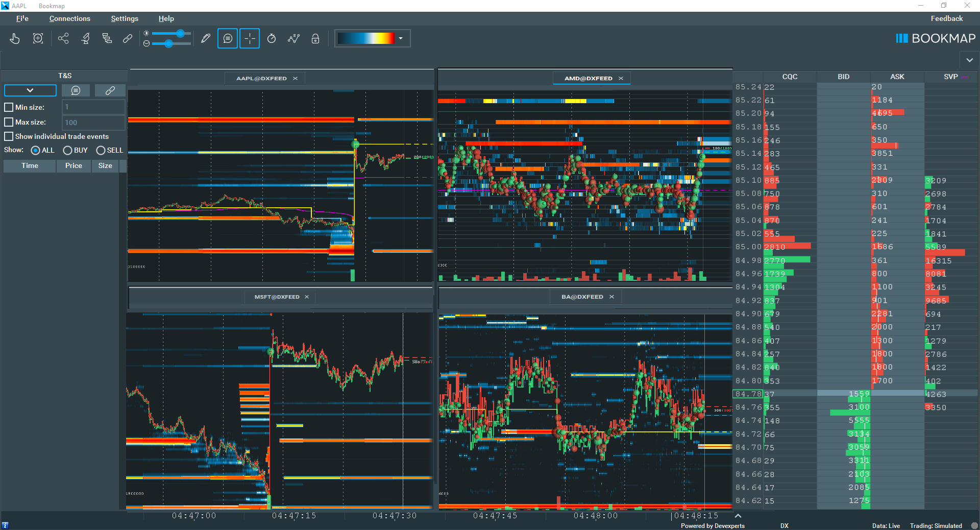Click the Feedback link
Viewport: 980px width, 530px height.
click(x=946, y=18)
